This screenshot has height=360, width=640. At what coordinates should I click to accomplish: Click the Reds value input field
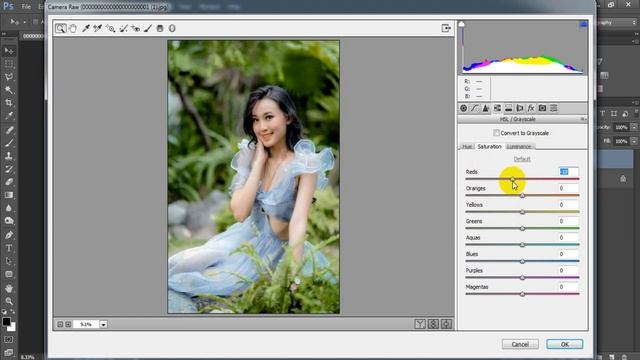pyautogui.click(x=568, y=172)
